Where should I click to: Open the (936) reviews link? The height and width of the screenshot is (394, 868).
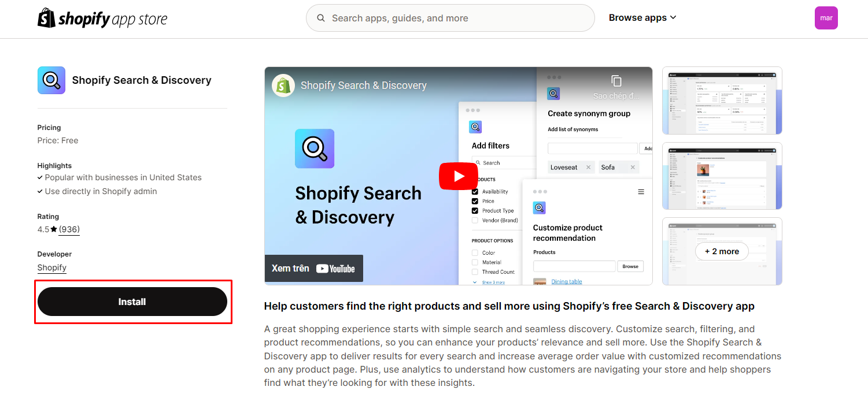(69, 229)
